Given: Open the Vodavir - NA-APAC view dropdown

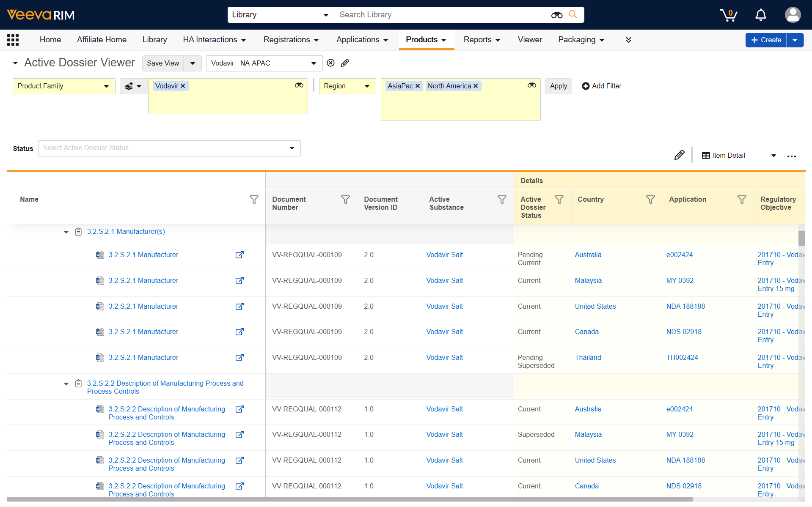Looking at the screenshot, I should 264,63.
